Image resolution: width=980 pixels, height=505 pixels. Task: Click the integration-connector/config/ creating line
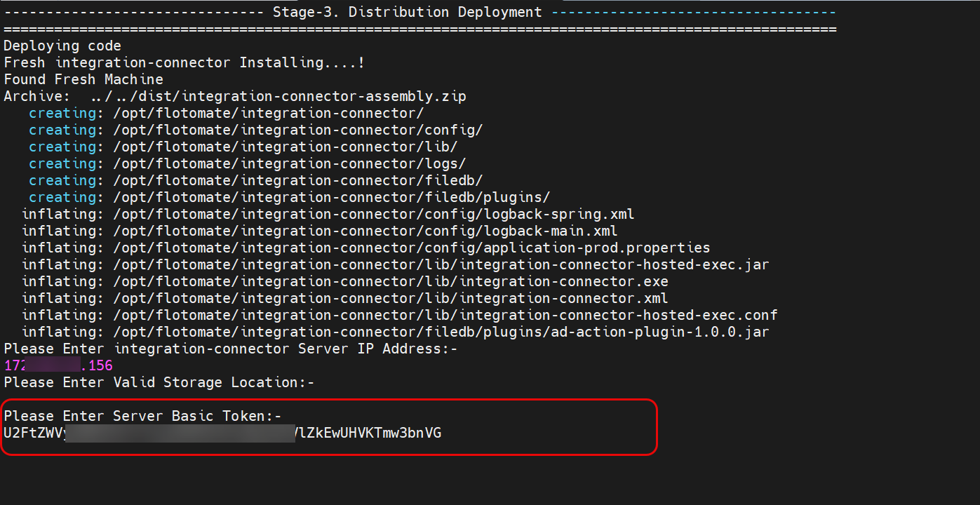(297, 130)
